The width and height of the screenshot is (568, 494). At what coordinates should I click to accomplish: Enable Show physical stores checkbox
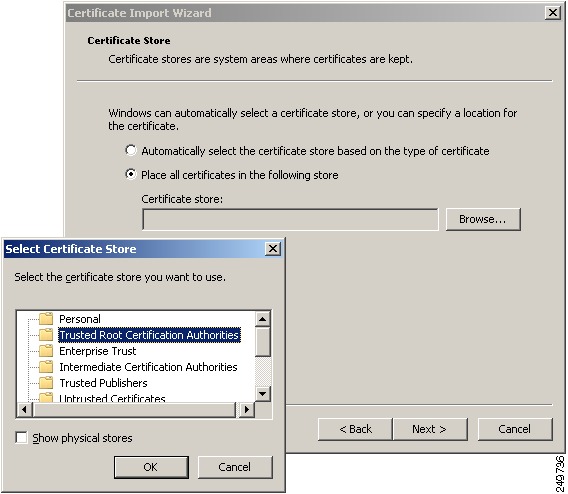click(21, 438)
